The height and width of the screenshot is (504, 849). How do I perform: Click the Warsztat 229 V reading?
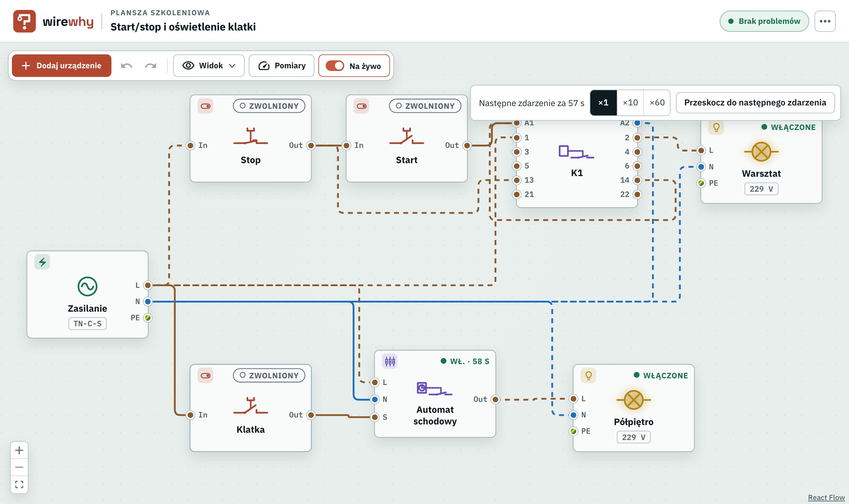(x=761, y=189)
